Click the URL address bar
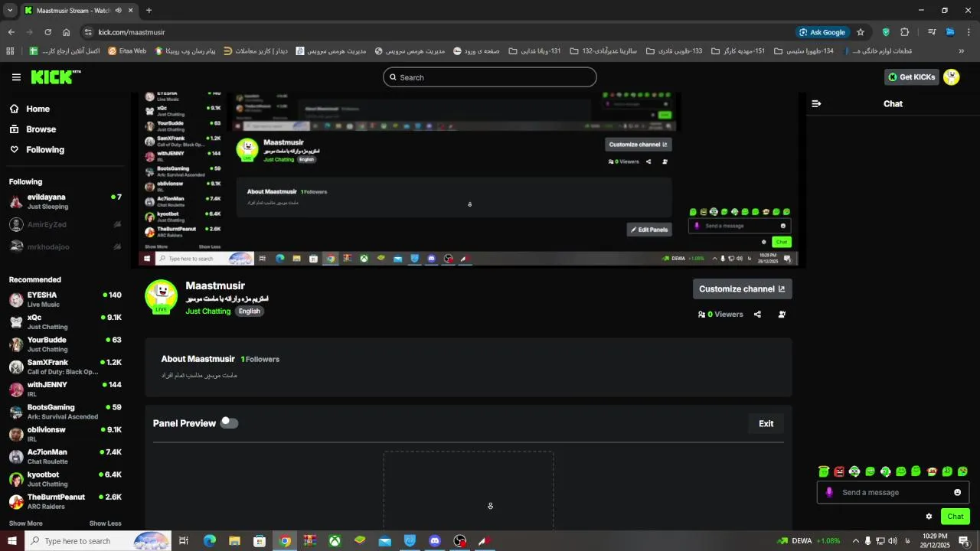The image size is (980, 551). [x=436, y=32]
